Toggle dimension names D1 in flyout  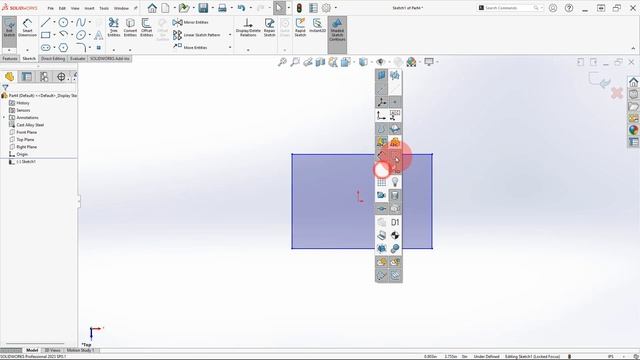click(395, 222)
